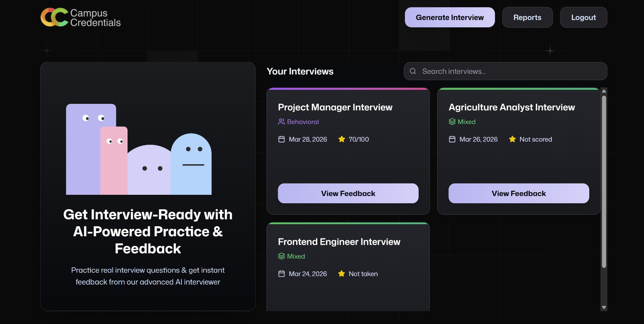Viewport: 644px width, 324px height.
Task: Click star icon beside 70/100 score
Action: point(342,139)
